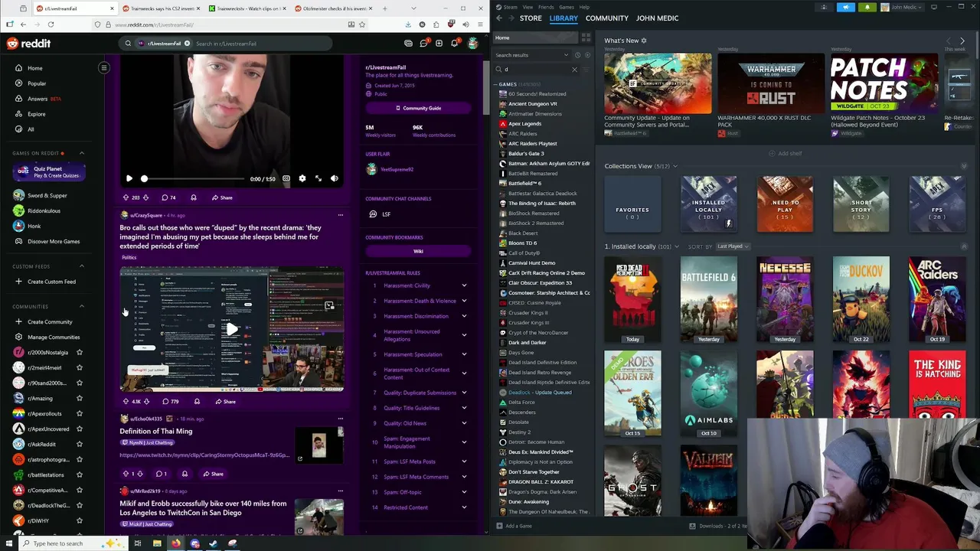
Task: Open the JOHN MEDIC profile tab
Action: 657,18
